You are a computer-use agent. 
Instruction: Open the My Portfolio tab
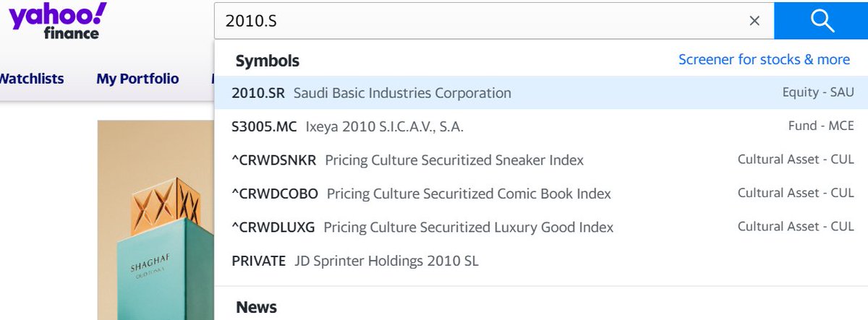point(137,79)
